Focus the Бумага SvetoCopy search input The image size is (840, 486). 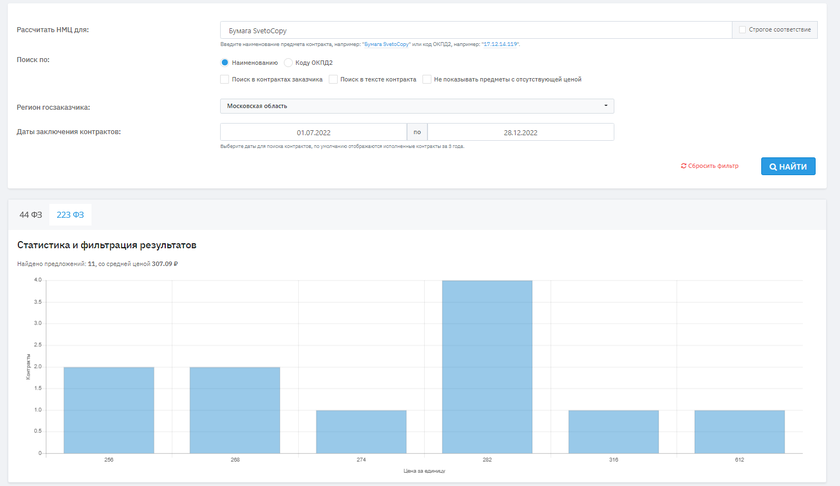tap(475, 30)
